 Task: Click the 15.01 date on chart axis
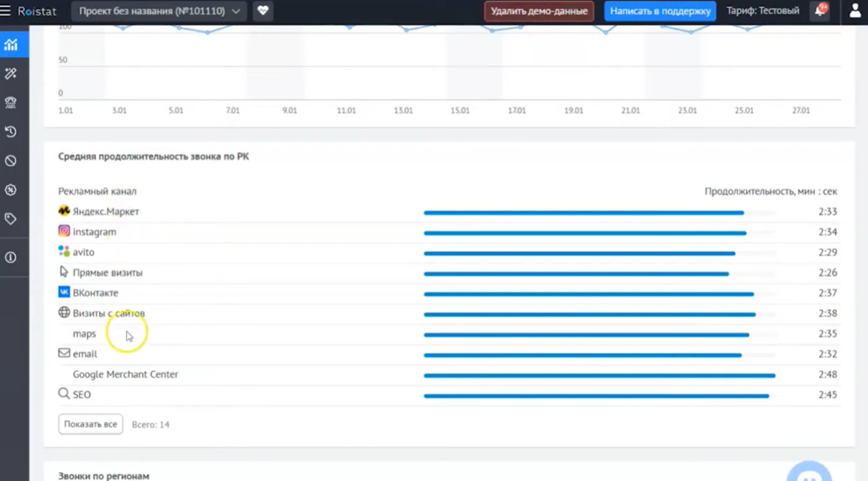460,111
